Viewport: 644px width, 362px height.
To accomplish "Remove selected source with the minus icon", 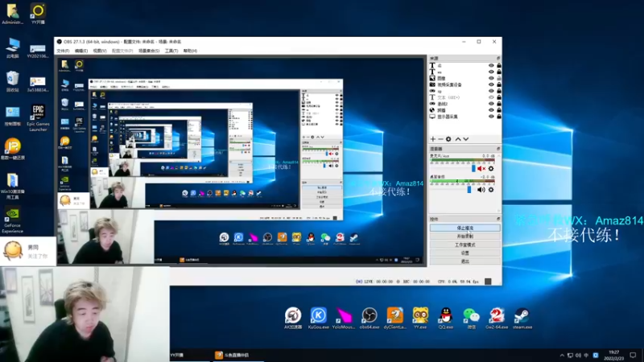I will click(x=440, y=139).
